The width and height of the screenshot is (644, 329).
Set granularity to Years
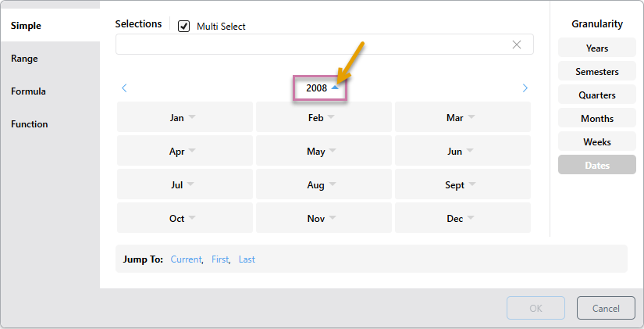coord(596,48)
